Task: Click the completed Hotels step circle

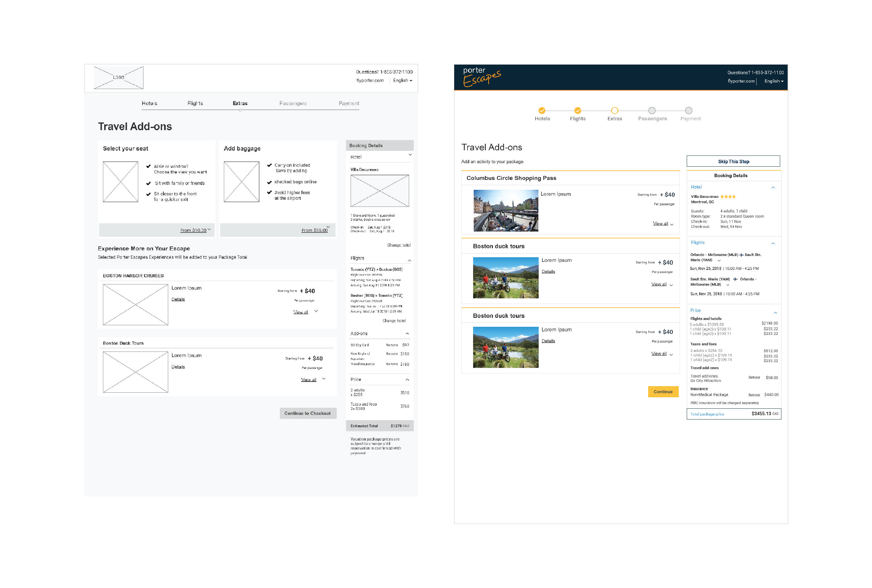Action: pos(541,111)
